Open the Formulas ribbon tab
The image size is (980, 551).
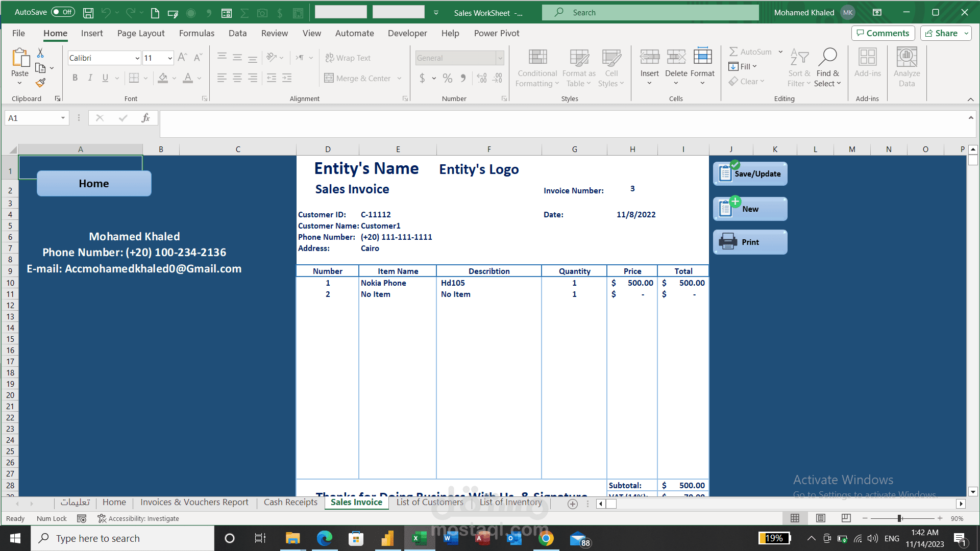(197, 33)
